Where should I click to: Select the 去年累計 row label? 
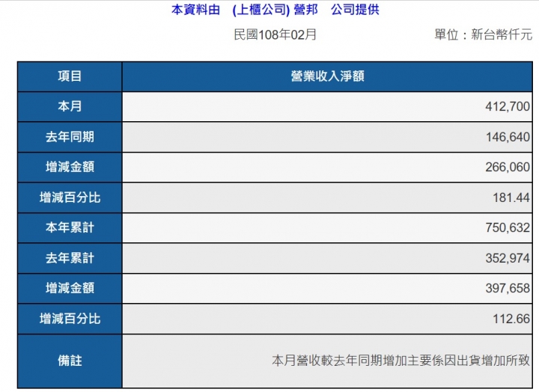[x=70, y=258]
